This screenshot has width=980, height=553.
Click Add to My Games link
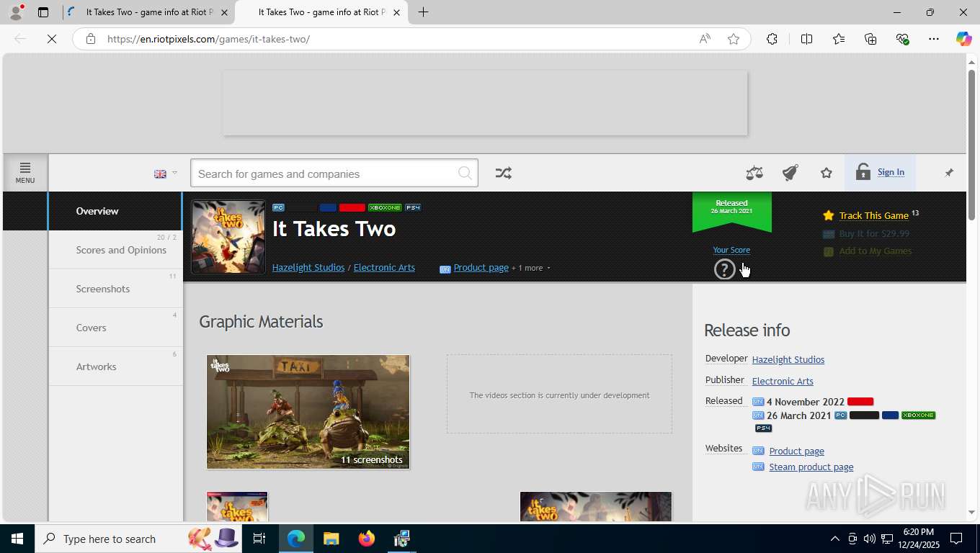876,251
